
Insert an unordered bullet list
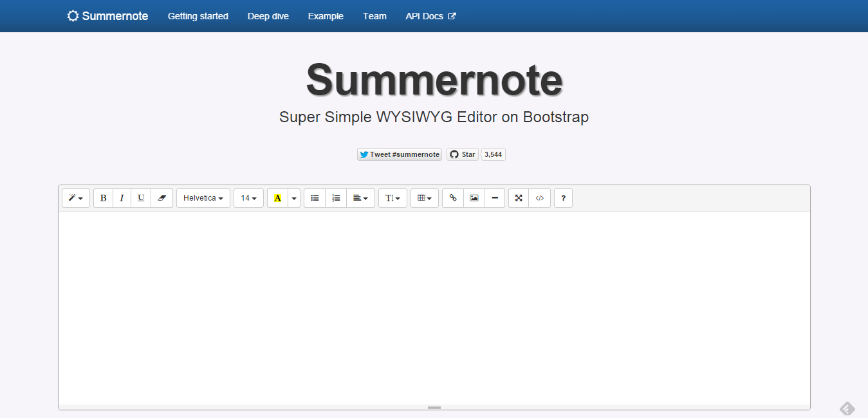coord(315,198)
